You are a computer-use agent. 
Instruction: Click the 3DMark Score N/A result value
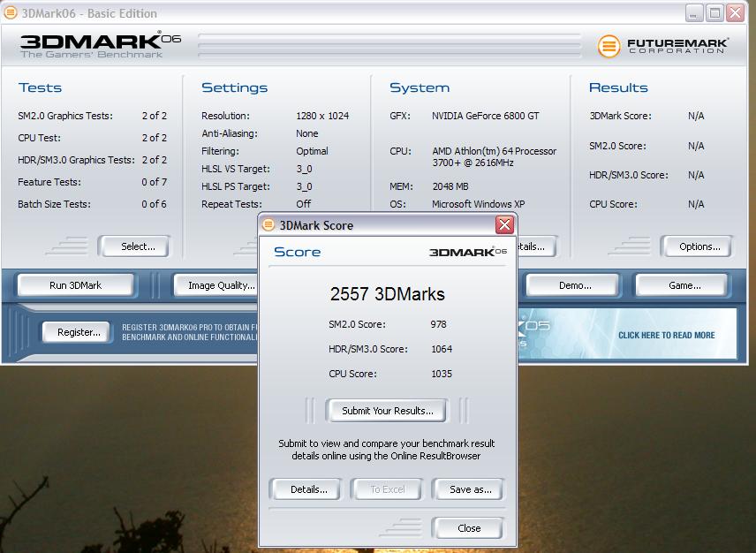click(696, 116)
